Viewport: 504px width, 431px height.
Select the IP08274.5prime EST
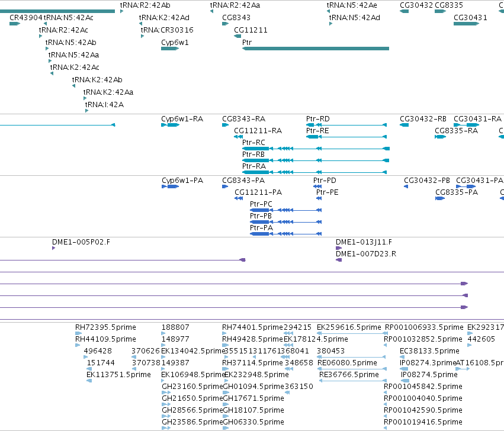click(x=405, y=381)
